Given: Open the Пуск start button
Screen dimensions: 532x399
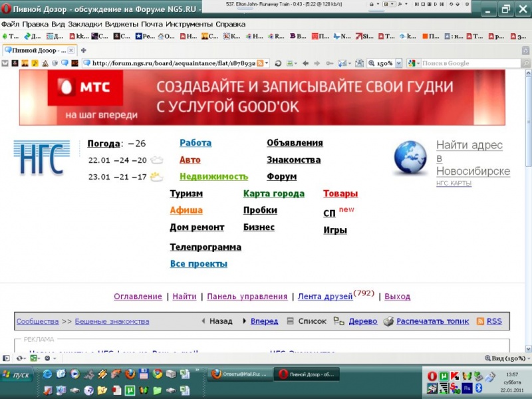Looking at the screenshot, I should click(16, 375).
